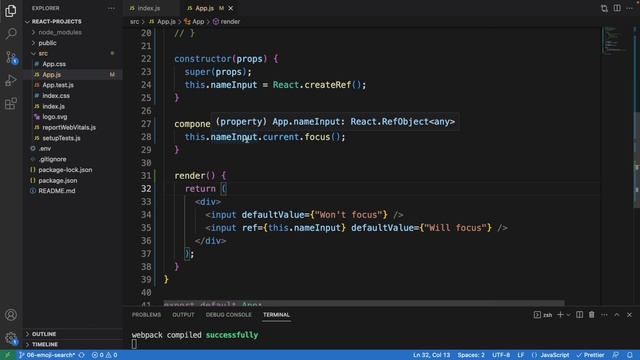Open editor more actions menu

click(629, 8)
